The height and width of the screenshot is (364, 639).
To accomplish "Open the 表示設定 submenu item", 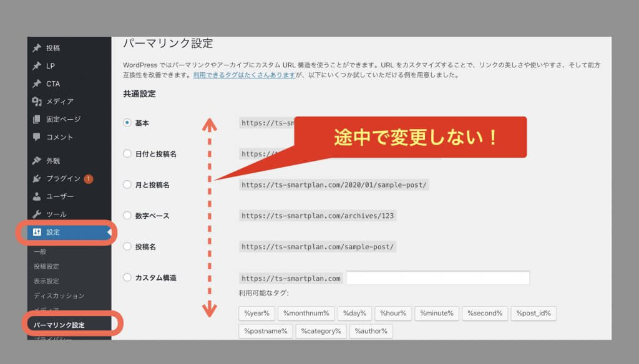I will pos(46,281).
